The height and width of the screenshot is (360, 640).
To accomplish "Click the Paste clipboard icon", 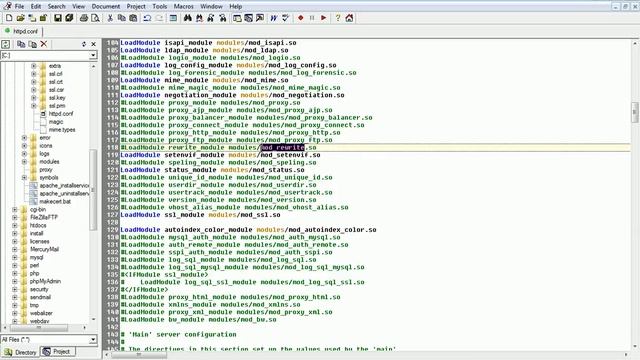I will [133, 18].
